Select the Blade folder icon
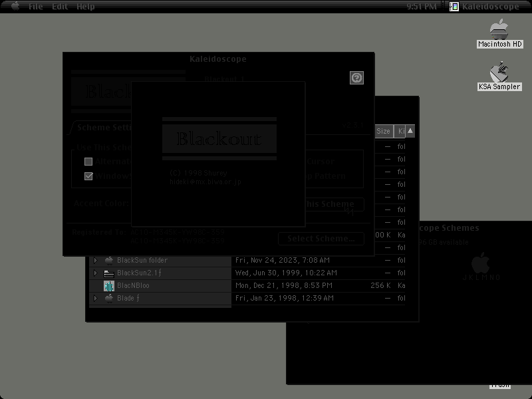The height and width of the screenshot is (399, 532). (x=109, y=298)
